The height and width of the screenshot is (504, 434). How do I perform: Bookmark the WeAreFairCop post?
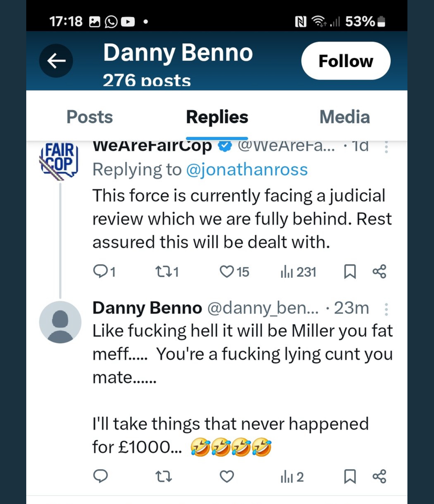[350, 272]
